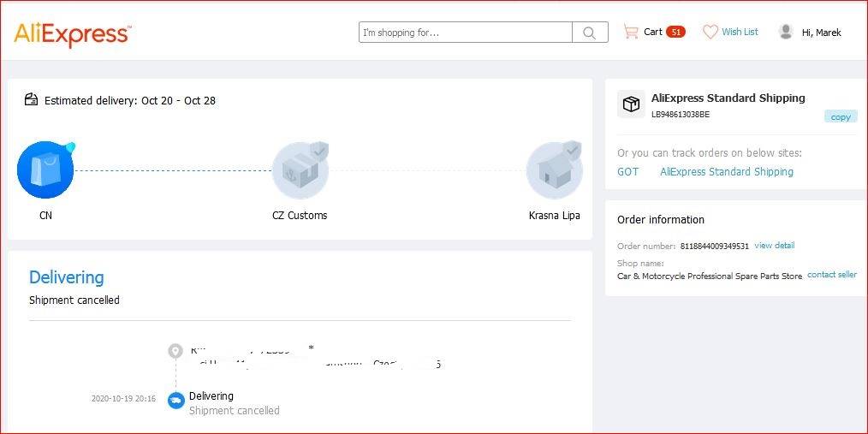Open the AliExpress Standard Shipping tracking link
Image resolution: width=868 pixels, height=434 pixels.
pos(726,171)
